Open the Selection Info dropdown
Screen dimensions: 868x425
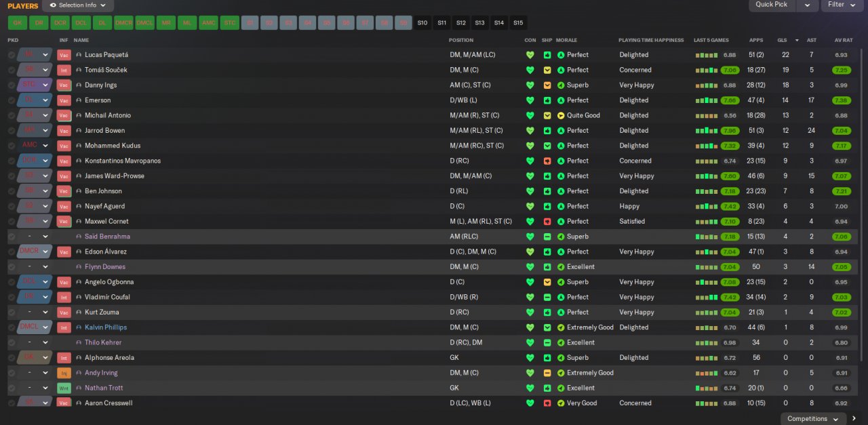pos(78,5)
